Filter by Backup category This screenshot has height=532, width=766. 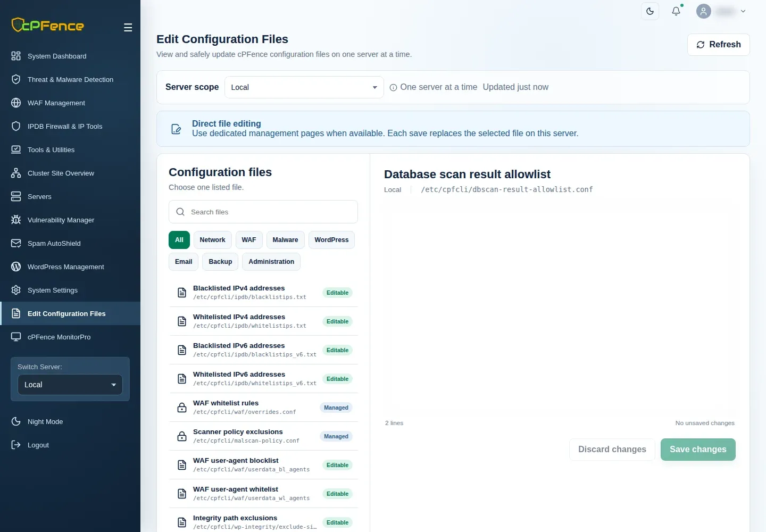coord(220,262)
